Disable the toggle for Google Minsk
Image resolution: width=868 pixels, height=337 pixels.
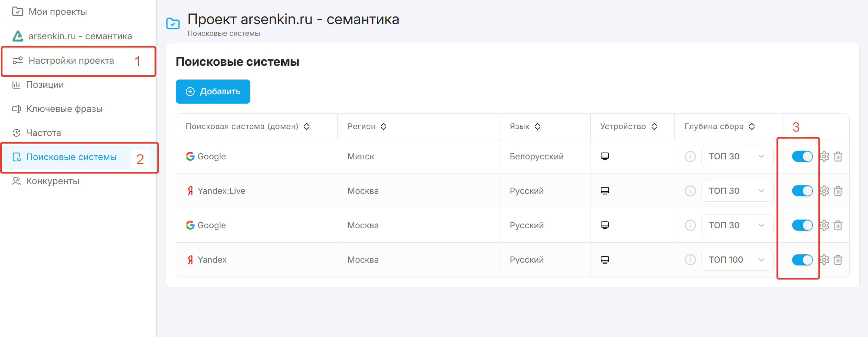click(x=802, y=157)
